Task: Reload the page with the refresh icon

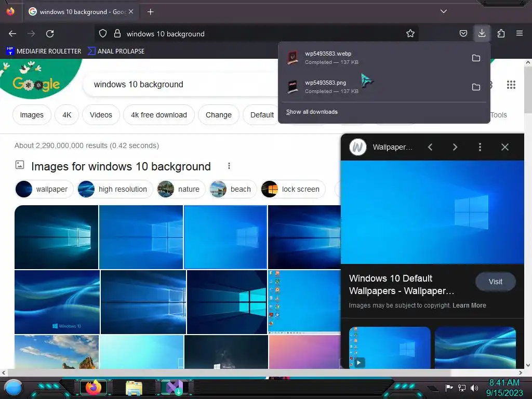Action: 50,34
